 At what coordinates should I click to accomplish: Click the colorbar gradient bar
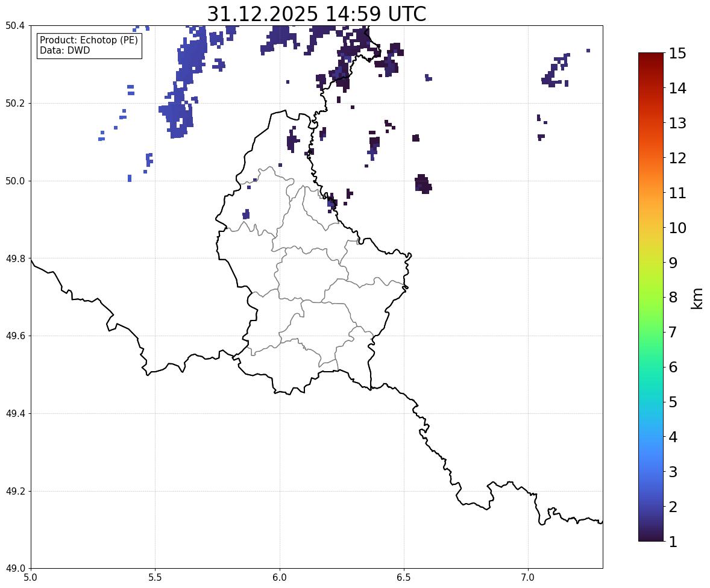(x=651, y=297)
